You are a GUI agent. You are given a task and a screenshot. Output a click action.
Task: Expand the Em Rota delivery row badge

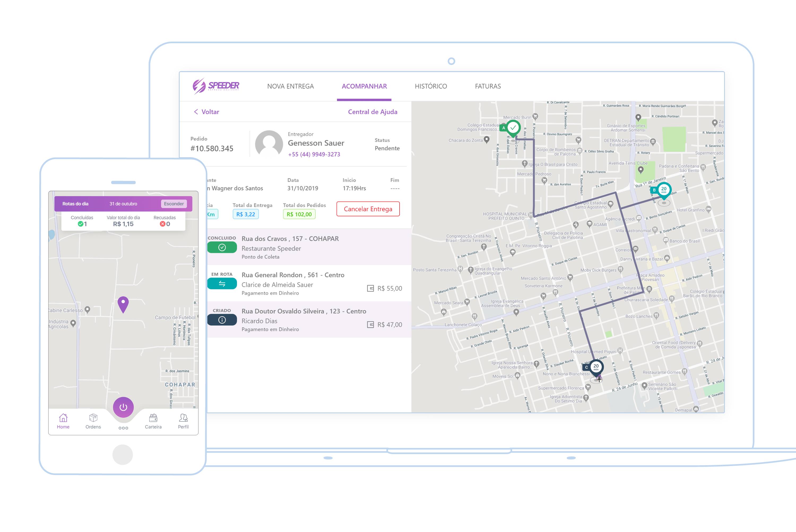[222, 284]
